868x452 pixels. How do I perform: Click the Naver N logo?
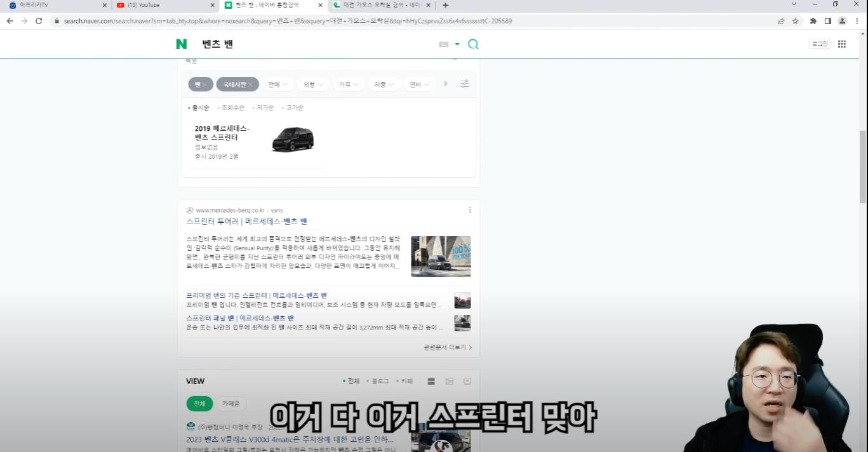pos(182,44)
